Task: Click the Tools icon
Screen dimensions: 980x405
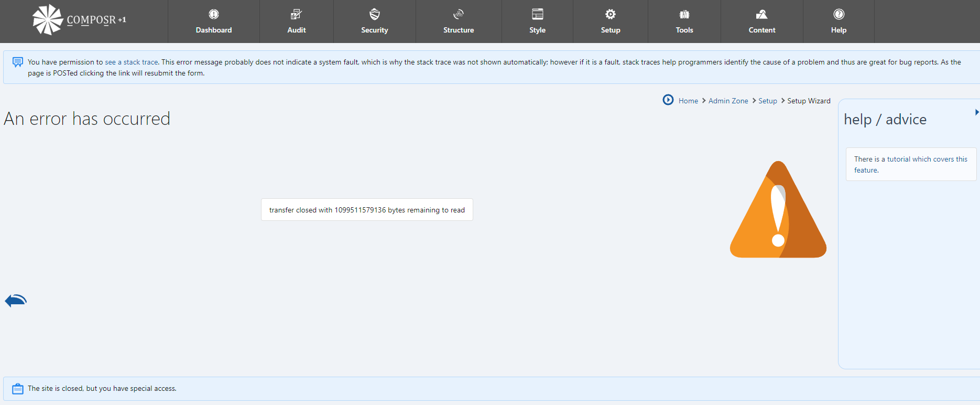Action: point(684,14)
